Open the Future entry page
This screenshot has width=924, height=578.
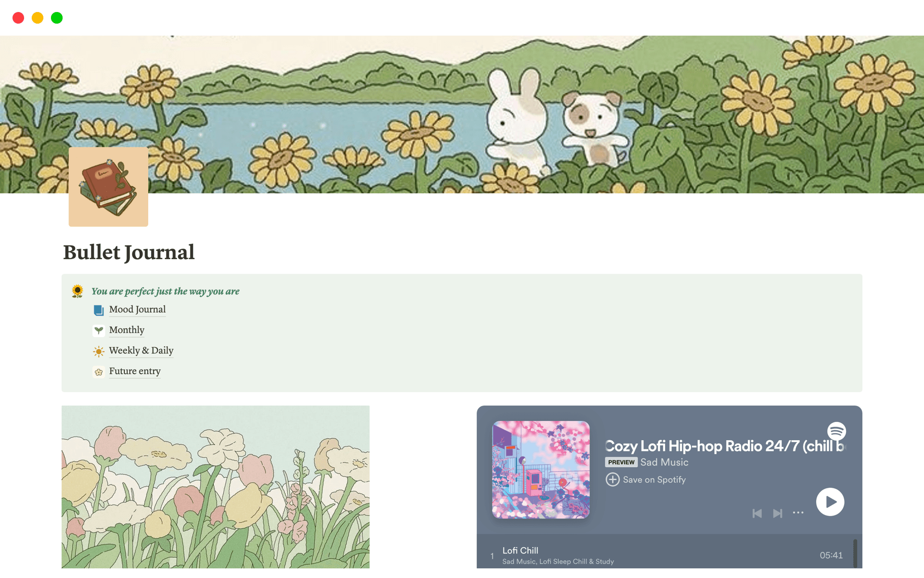pos(135,371)
